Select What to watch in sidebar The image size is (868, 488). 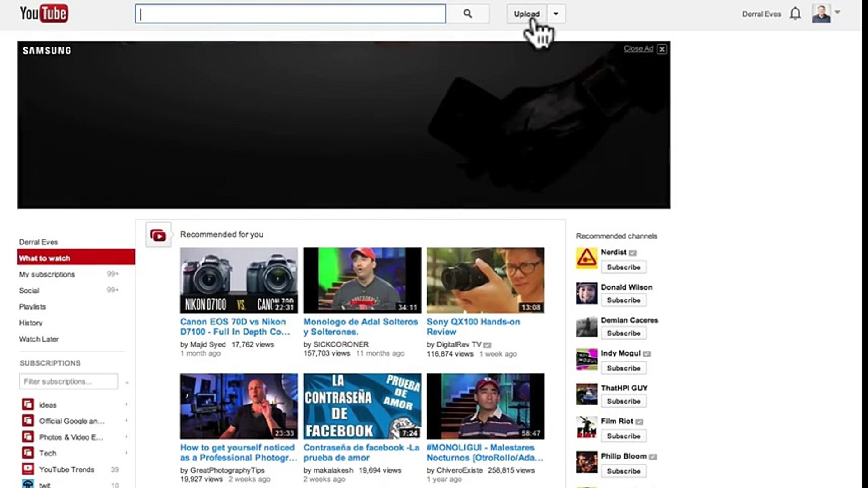(x=44, y=258)
